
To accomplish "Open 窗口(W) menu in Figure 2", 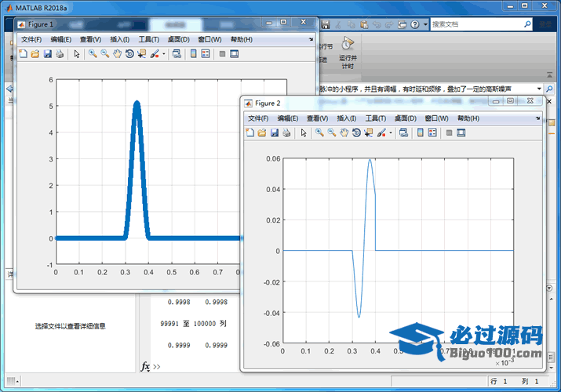I will [x=436, y=118].
